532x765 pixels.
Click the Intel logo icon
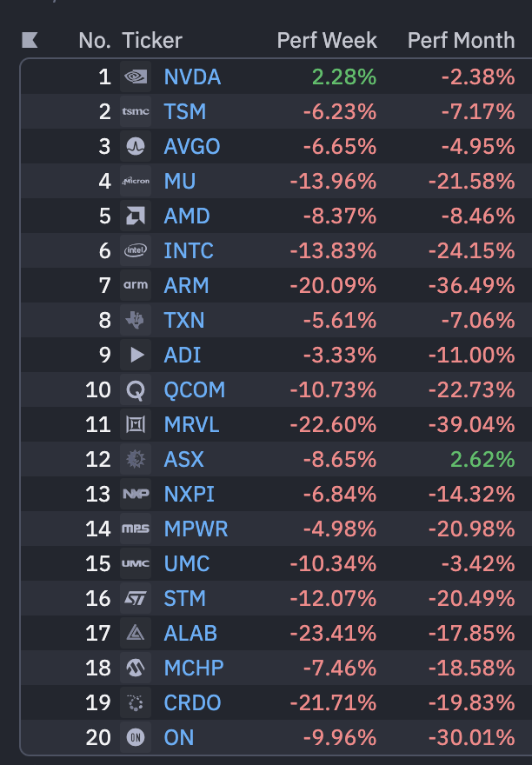coord(136,250)
